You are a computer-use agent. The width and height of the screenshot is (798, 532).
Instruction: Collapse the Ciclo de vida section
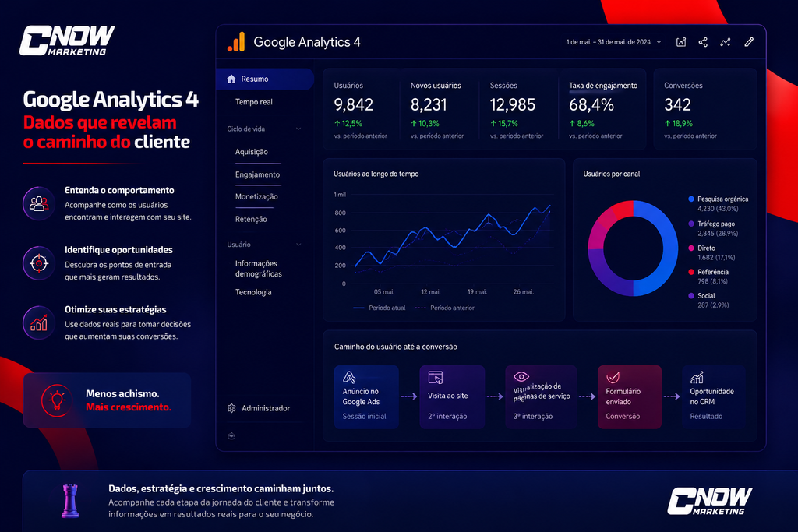coord(298,129)
